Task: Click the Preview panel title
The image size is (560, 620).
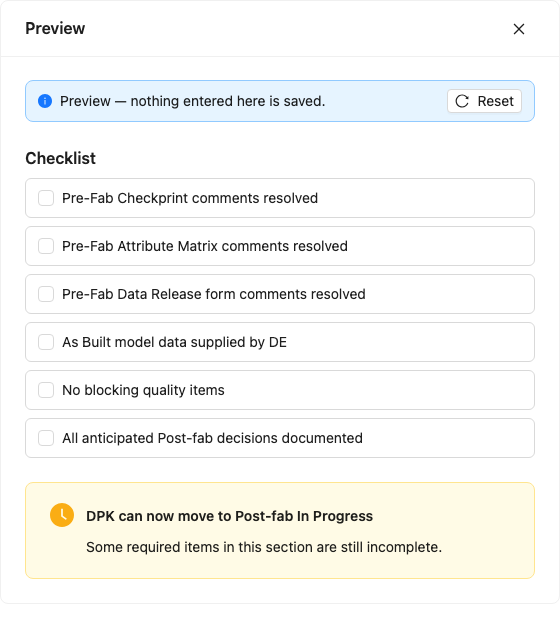Action: (55, 28)
